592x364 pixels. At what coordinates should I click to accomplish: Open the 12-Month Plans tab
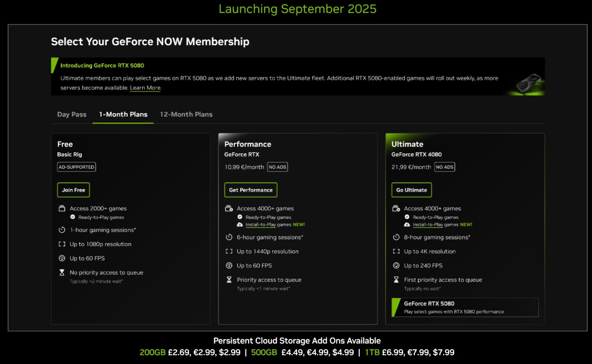[x=186, y=114]
